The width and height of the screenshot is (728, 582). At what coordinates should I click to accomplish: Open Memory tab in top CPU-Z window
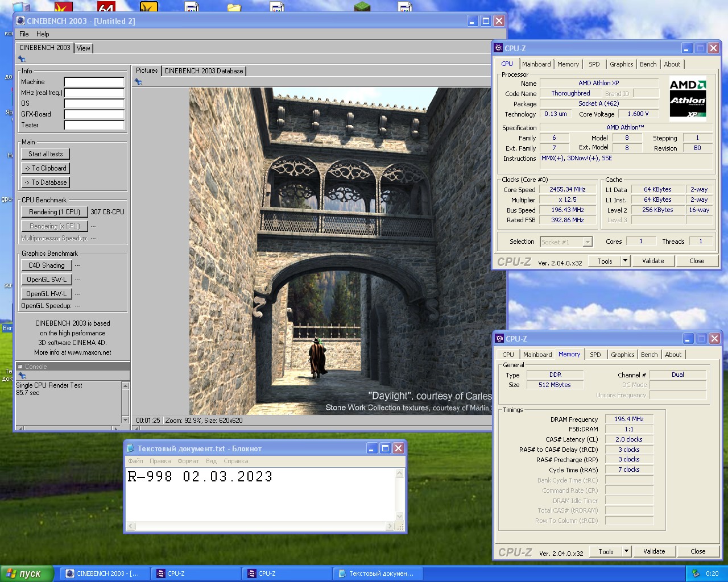coord(568,64)
